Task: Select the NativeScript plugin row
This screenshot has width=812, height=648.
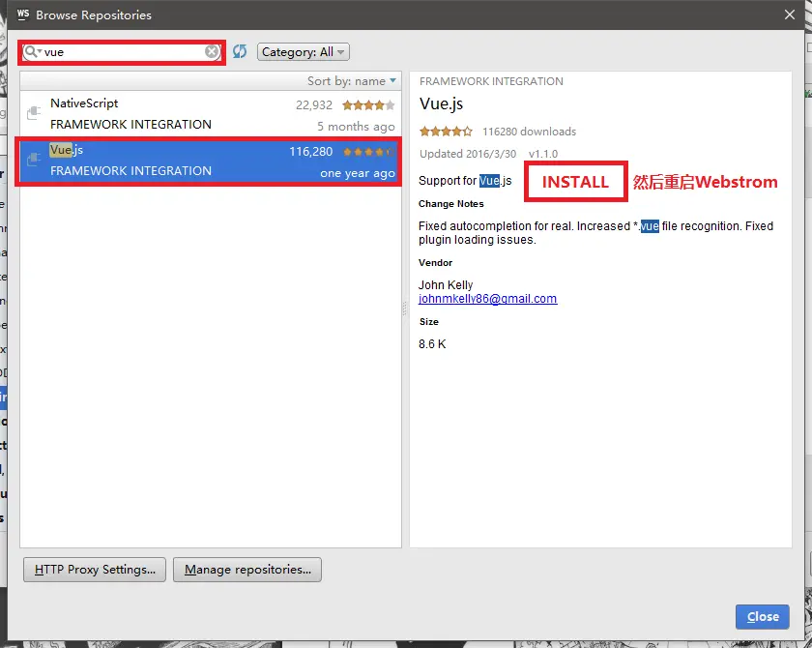Action: coord(211,114)
